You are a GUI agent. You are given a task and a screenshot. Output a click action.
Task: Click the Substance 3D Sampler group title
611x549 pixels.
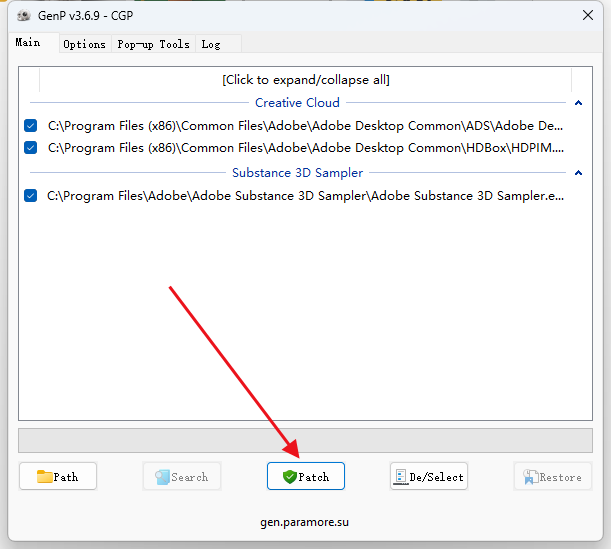click(297, 173)
